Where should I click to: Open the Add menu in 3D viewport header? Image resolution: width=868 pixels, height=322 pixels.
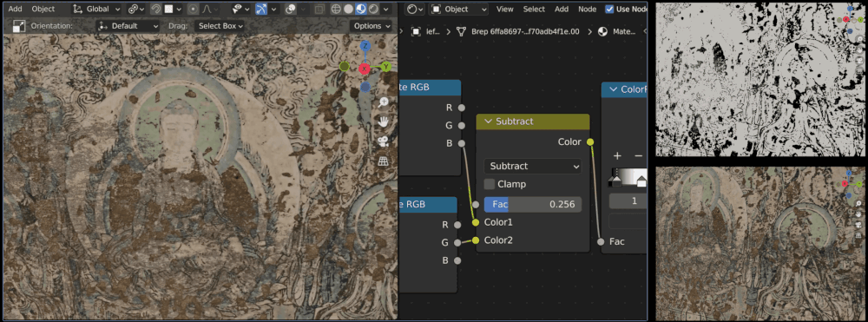coord(15,9)
